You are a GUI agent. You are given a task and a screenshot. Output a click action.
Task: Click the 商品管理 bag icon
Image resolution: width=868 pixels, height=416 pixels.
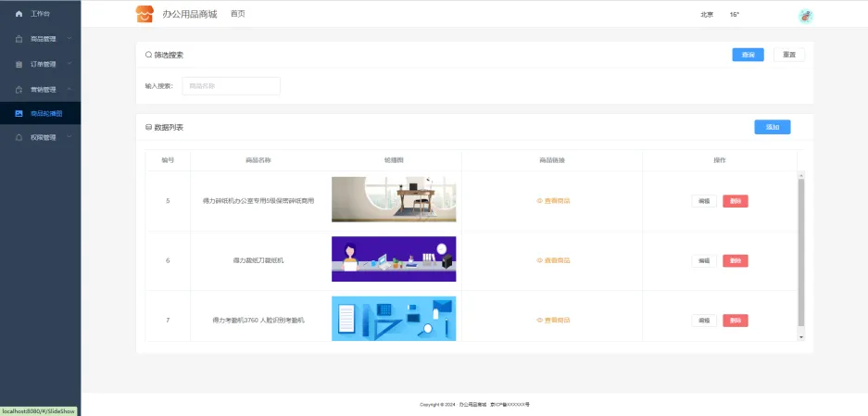click(19, 39)
